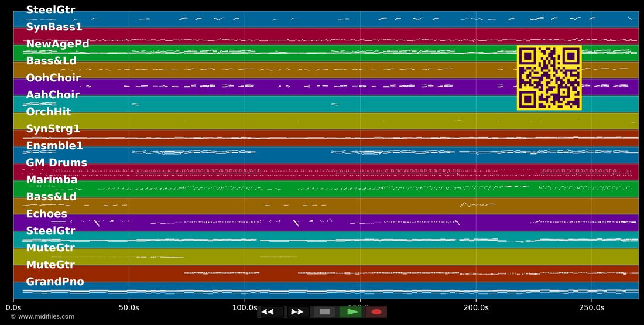This screenshot has height=325, width=644.
Task: Select the Echoes track label
Action: coord(46,214)
